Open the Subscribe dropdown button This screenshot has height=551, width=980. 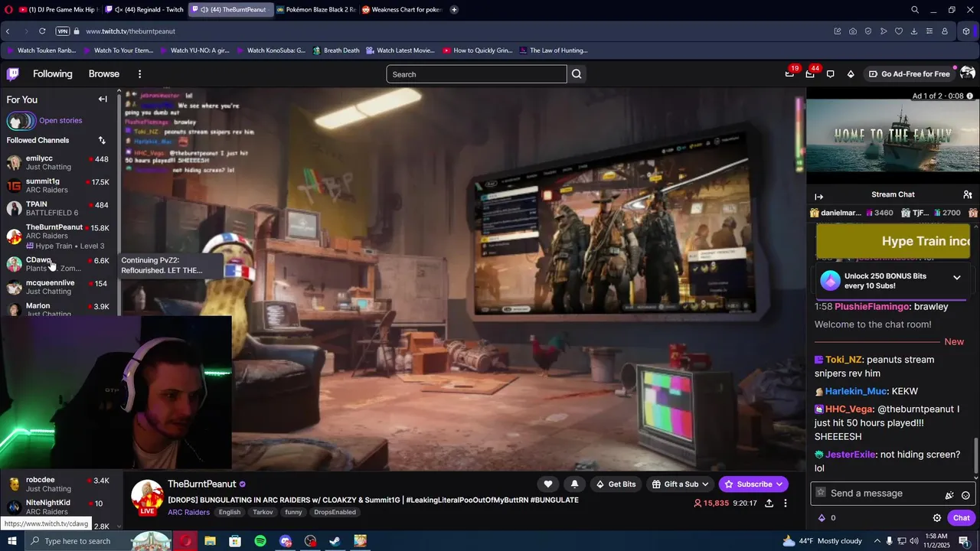click(x=753, y=484)
